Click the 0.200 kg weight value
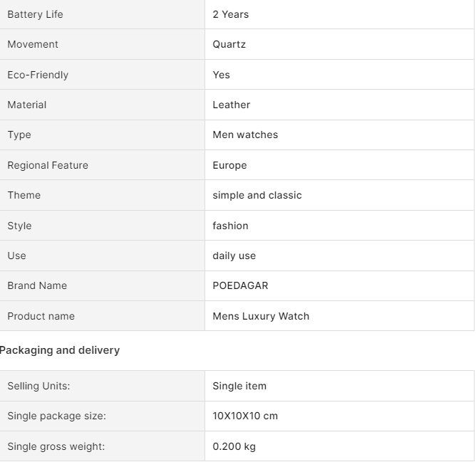 pyautogui.click(x=234, y=446)
